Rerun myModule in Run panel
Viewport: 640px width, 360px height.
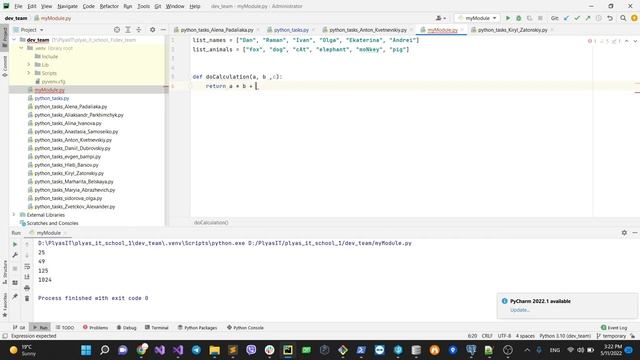pos(15,244)
